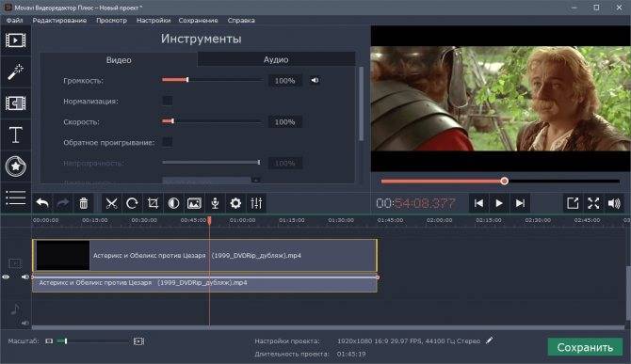Rotate the clip with rotate icon
Screen dimensions: 631x364
(132, 203)
